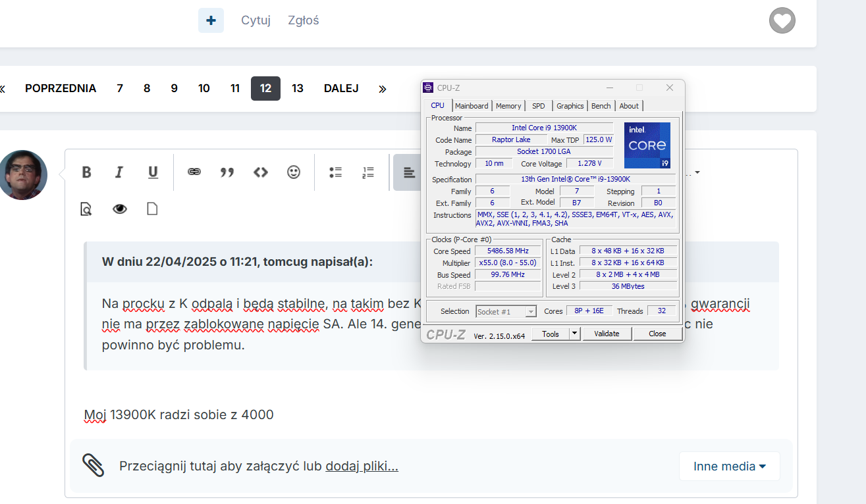The width and height of the screenshot is (866, 504).
Task: Click the Threads value '32'
Action: point(661,311)
